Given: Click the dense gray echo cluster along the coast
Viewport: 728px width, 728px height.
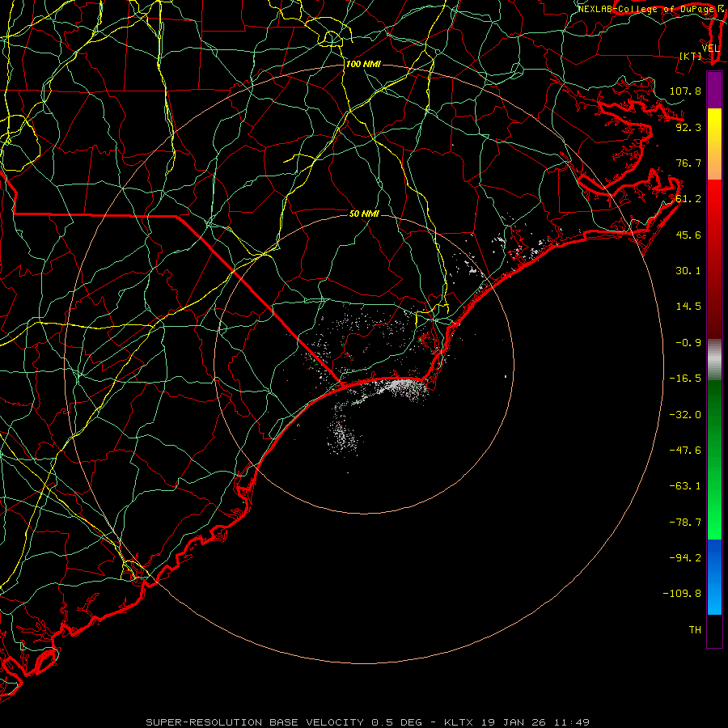Looking at the screenshot, I should (x=404, y=387).
